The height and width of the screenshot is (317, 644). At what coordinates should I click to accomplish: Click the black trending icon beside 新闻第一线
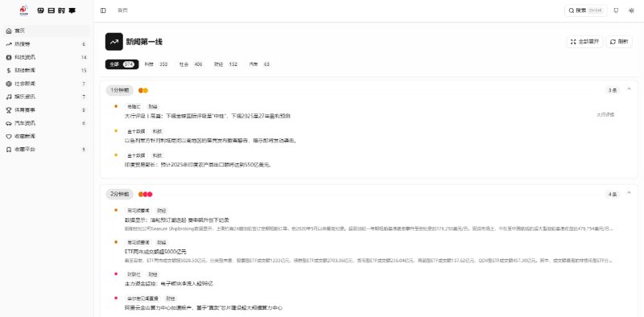(x=114, y=42)
